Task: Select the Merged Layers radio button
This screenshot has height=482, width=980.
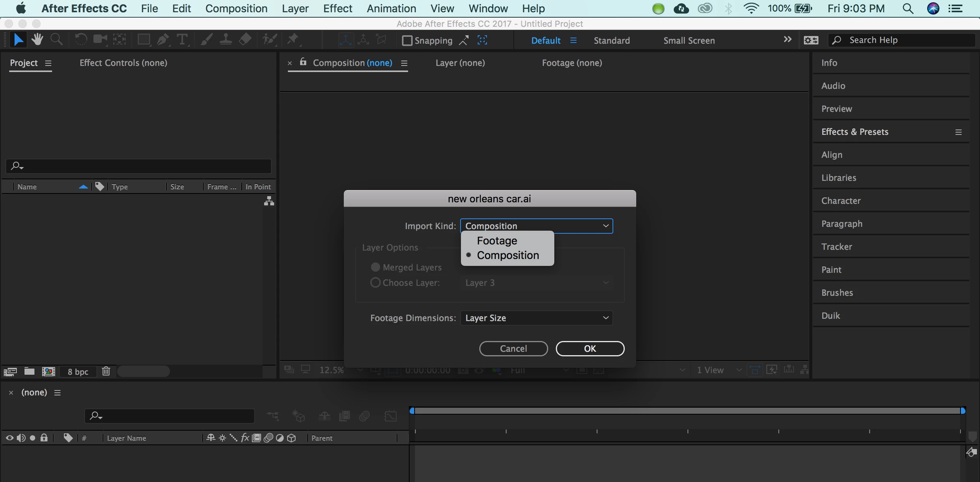Action: (376, 267)
